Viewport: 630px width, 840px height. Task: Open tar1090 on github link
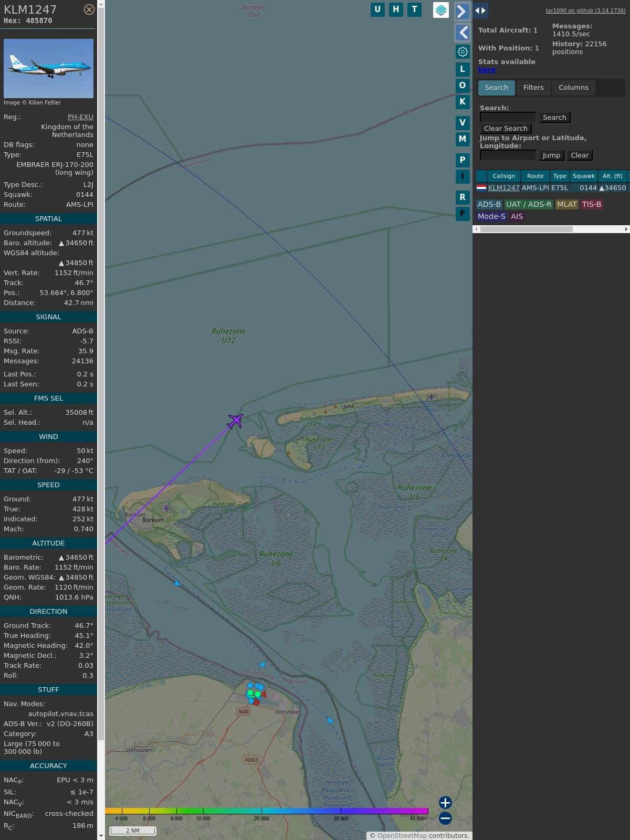(585, 10)
